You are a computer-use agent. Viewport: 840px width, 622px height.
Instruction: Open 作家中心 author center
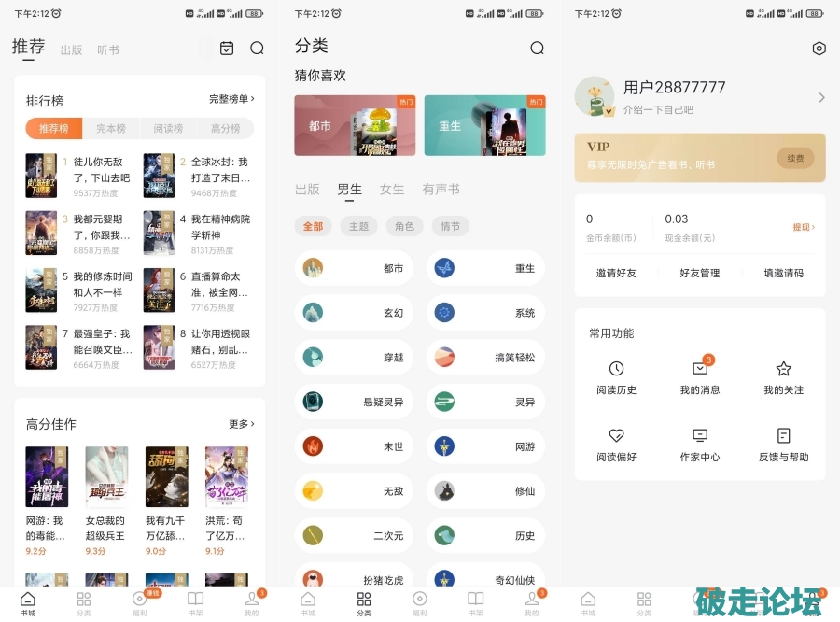click(700, 436)
